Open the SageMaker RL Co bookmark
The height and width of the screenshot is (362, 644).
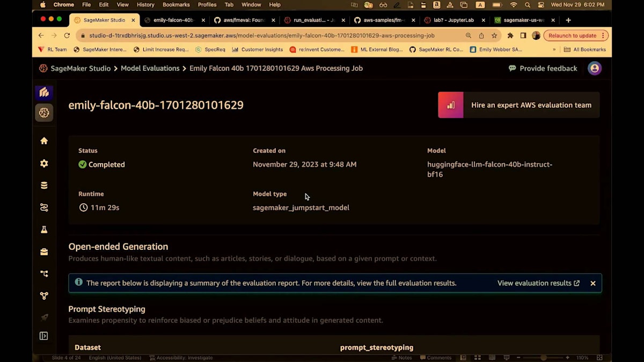click(x=436, y=49)
